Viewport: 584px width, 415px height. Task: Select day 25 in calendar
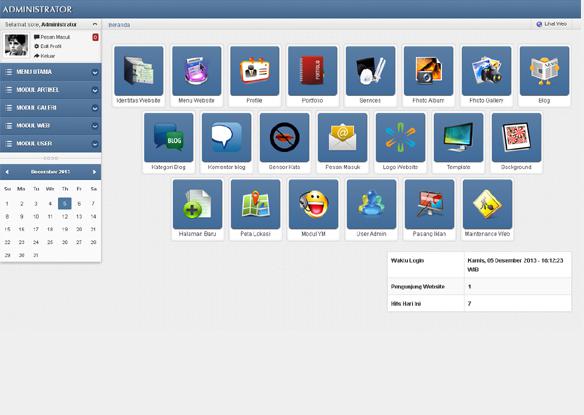point(50,242)
